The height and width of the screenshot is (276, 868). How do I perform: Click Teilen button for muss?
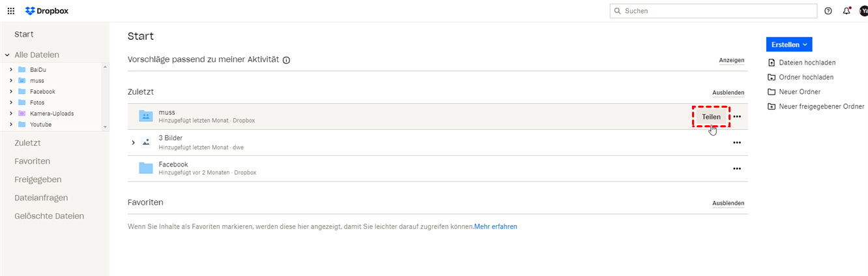711,117
